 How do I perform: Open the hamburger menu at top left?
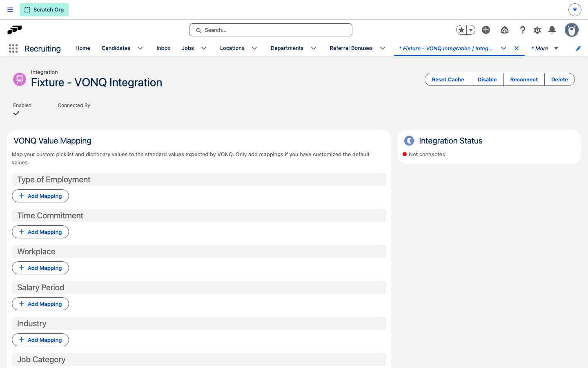[x=10, y=10]
